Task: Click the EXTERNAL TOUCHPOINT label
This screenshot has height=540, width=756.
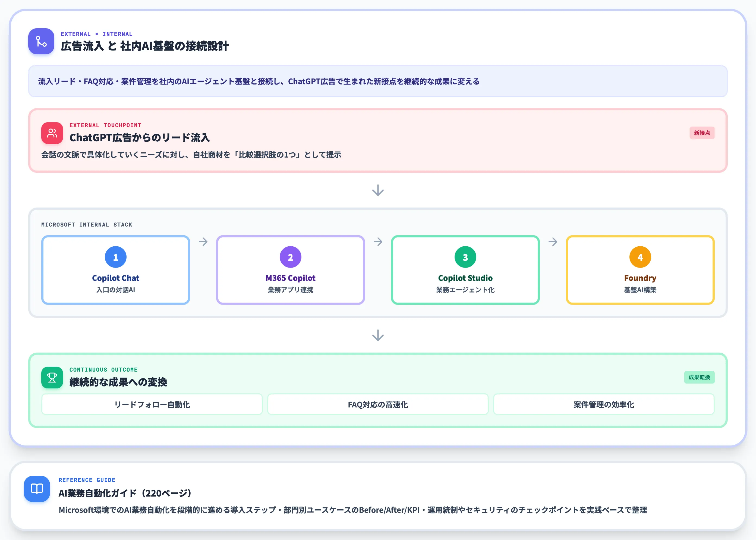Action: [105, 125]
